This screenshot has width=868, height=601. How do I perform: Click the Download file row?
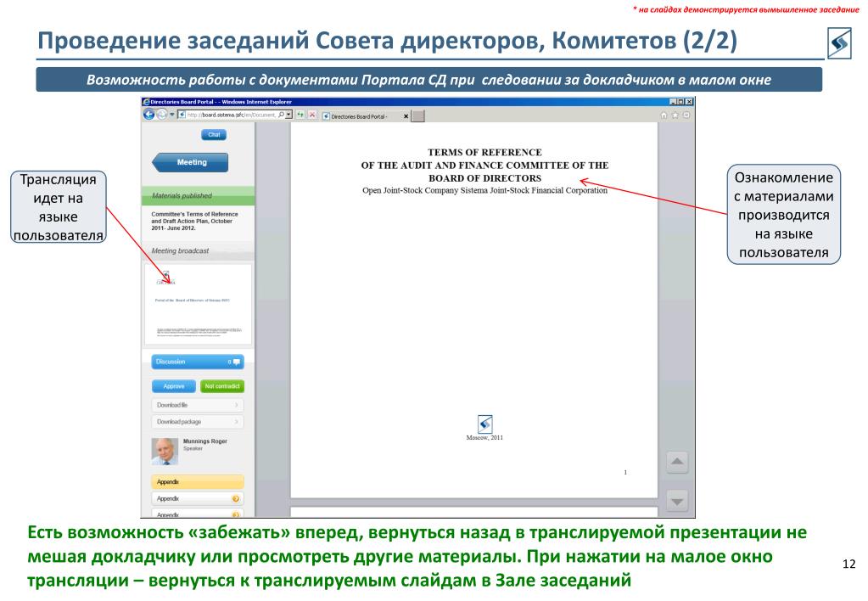pyautogui.click(x=198, y=405)
